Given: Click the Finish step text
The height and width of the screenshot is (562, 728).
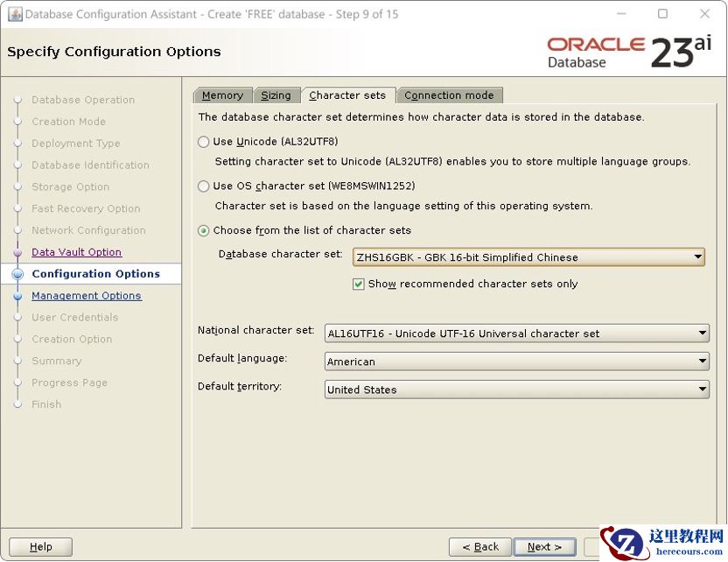Looking at the screenshot, I should [x=46, y=404].
